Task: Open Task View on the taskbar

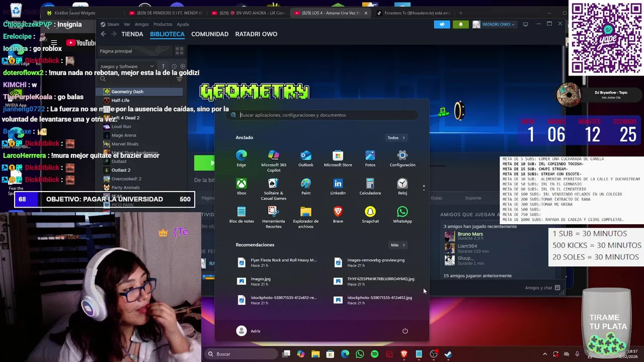Action: 286,354
